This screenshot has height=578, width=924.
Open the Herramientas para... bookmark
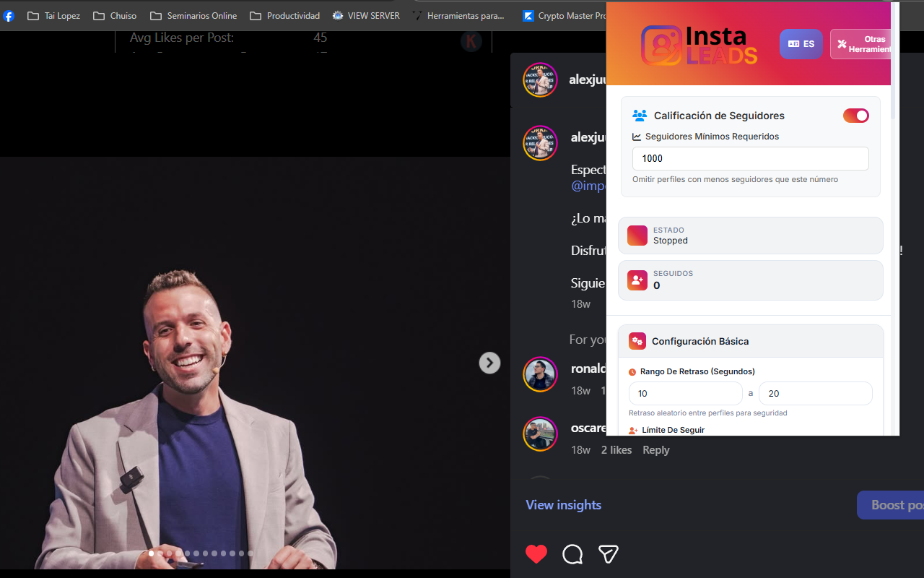458,16
